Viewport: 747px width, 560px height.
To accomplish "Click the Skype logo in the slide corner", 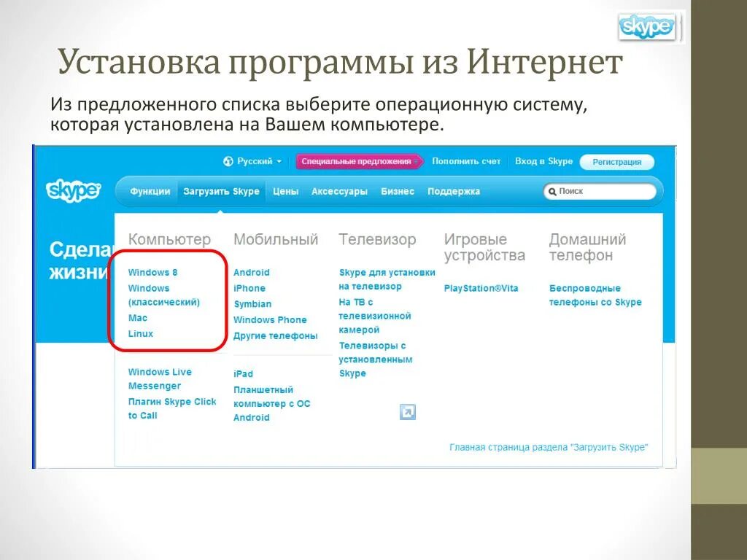I will [647, 27].
